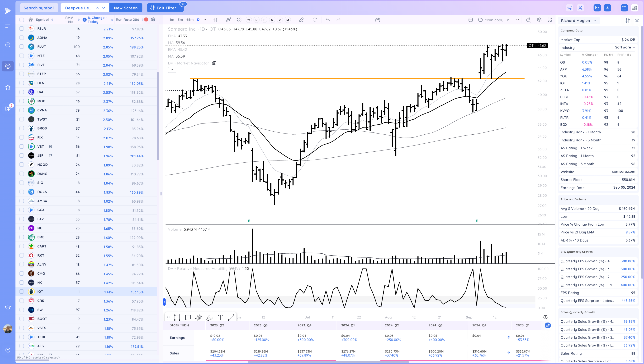Click the Search symbol field
The width and height of the screenshot is (644, 364).
pyautogui.click(x=38, y=8)
